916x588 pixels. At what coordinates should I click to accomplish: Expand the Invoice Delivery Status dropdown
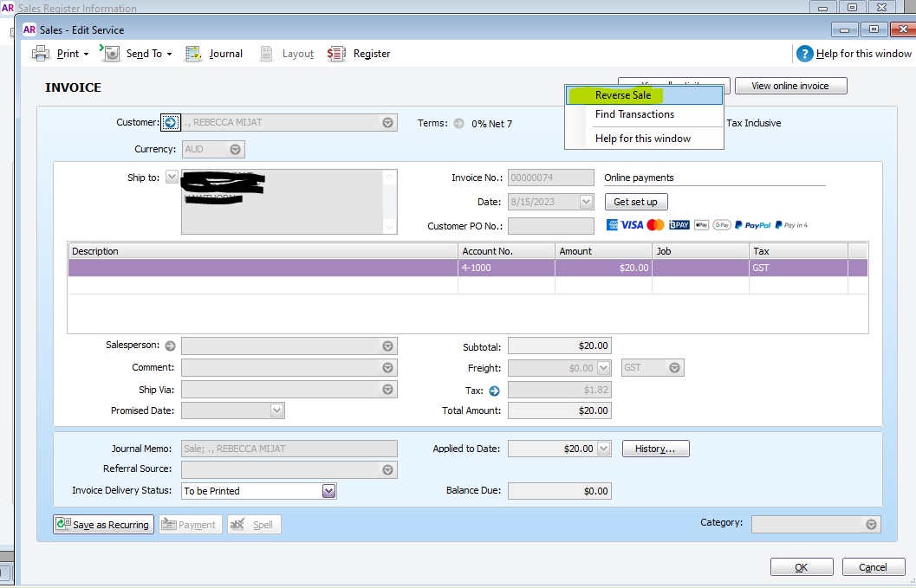click(328, 491)
